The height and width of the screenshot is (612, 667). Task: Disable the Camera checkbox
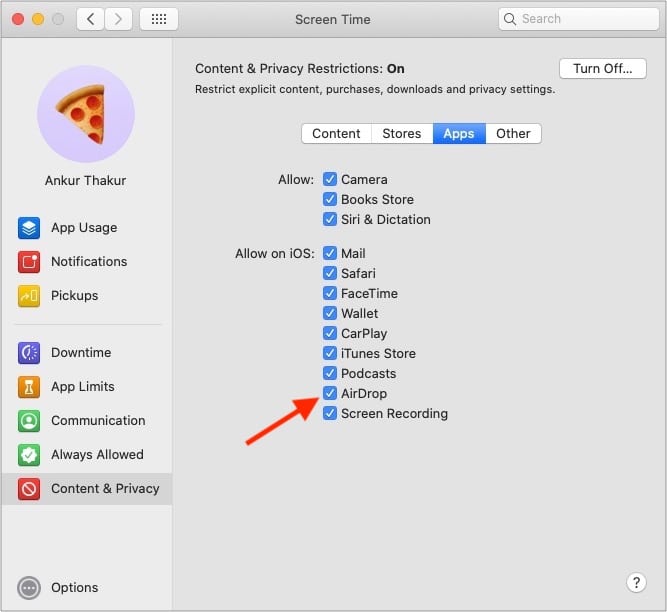[x=330, y=180]
